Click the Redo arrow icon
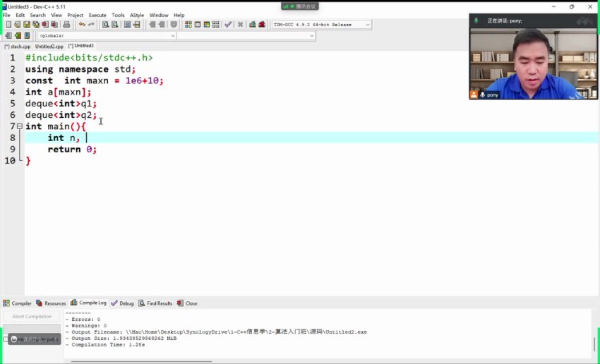This screenshot has width=600, height=364. coord(91,25)
